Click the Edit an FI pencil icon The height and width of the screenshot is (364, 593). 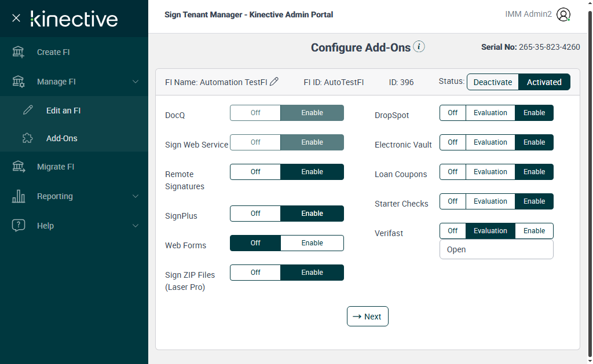tap(28, 110)
